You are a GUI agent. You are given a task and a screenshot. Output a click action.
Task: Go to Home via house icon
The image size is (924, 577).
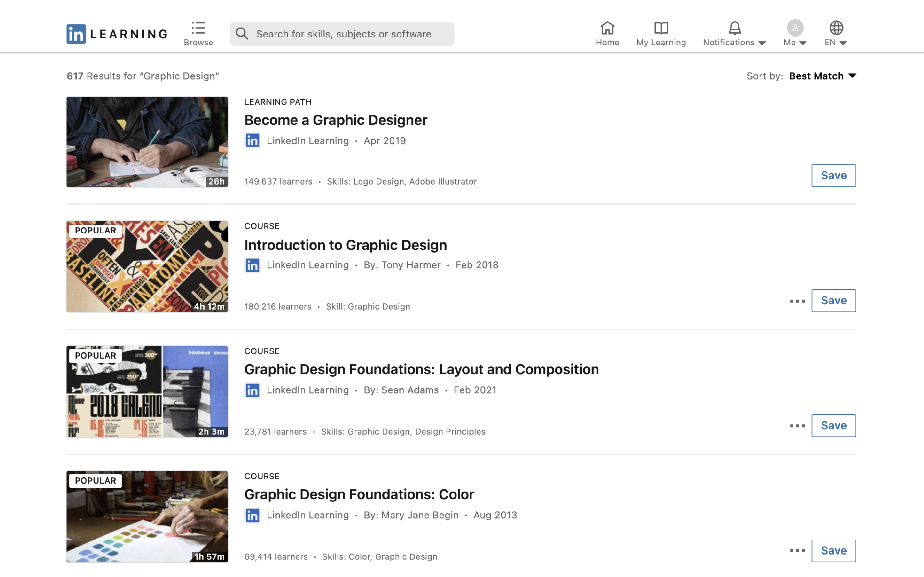click(607, 28)
